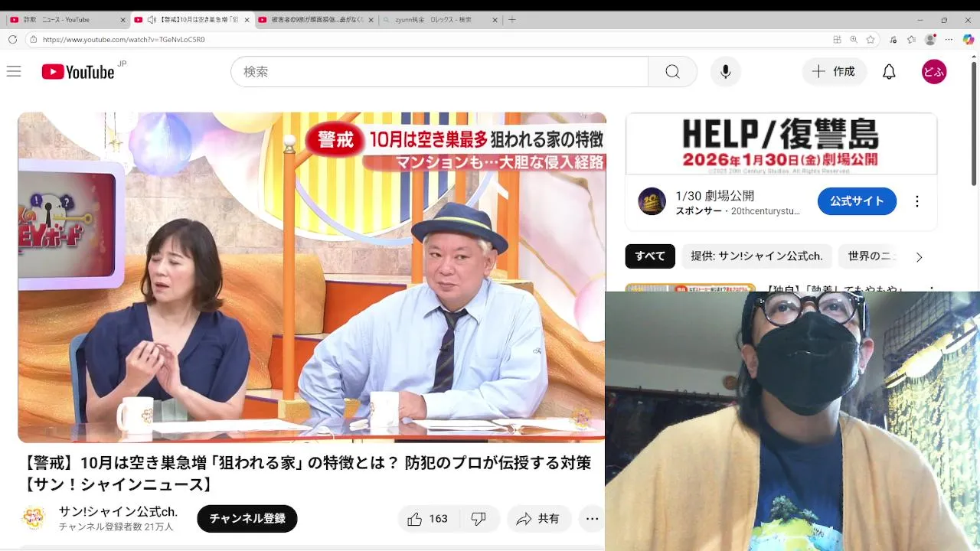Viewport: 980px width, 551px height.
Task: Open a new browser tab
Action: [x=512, y=19]
